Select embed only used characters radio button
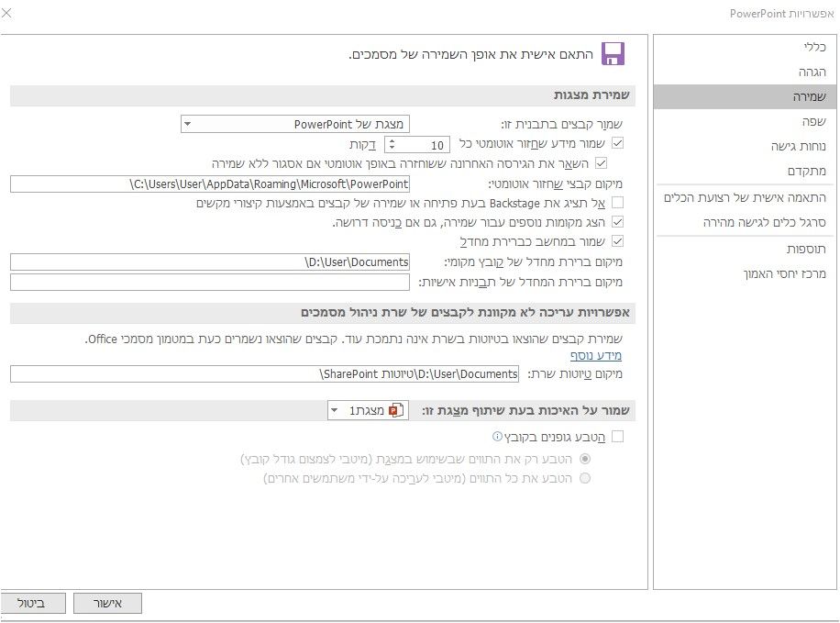The width and height of the screenshot is (840, 623). (585, 459)
